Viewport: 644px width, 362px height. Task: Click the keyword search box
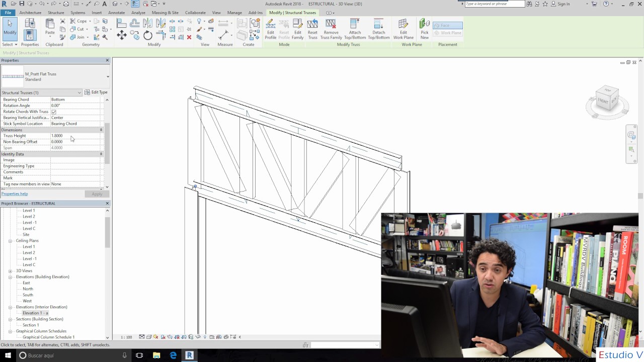pos(494,4)
